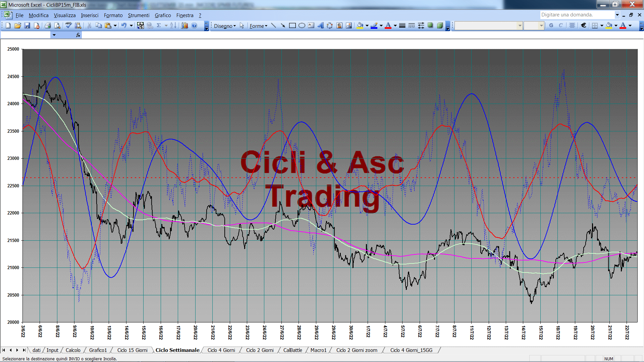Screen dimensions: 644x362
Task: Click Drawing toolbar Fill Color bucket
Action: point(360,25)
